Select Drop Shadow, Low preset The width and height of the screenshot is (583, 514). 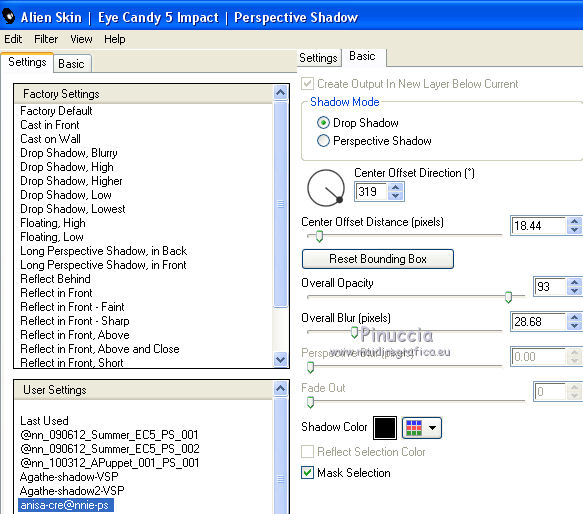[x=66, y=195]
